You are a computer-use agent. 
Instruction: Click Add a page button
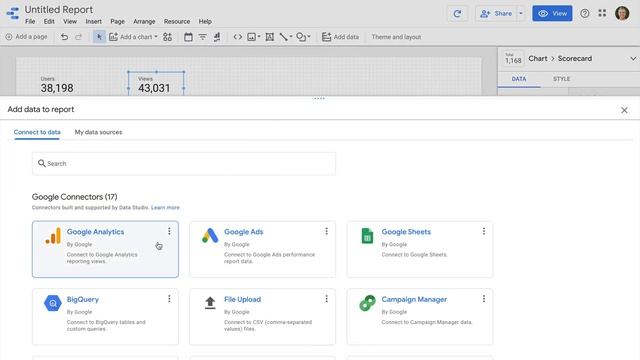[27, 37]
